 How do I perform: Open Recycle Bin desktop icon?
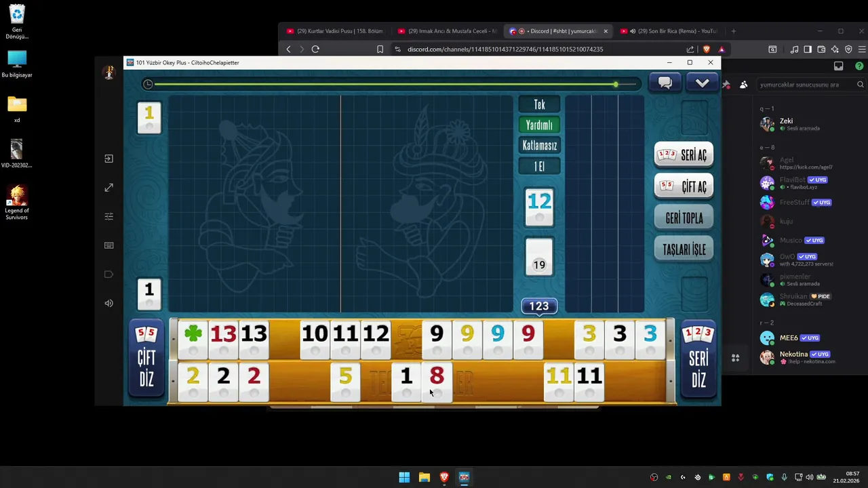click(17, 22)
